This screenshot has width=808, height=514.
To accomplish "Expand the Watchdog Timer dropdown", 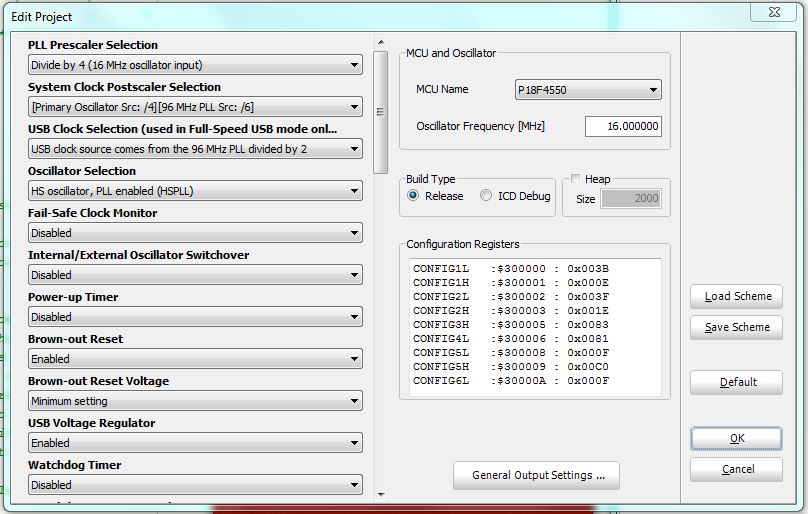I will point(195,485).
